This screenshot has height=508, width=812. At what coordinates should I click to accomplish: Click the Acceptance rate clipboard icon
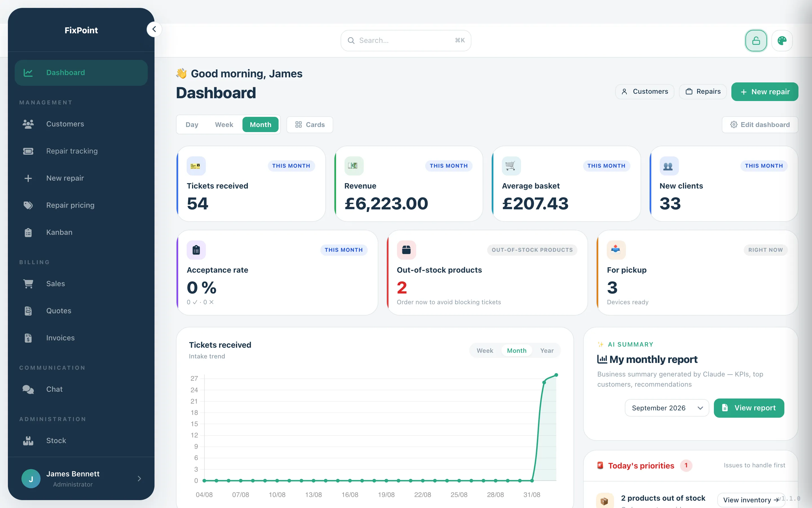(196, 250)
